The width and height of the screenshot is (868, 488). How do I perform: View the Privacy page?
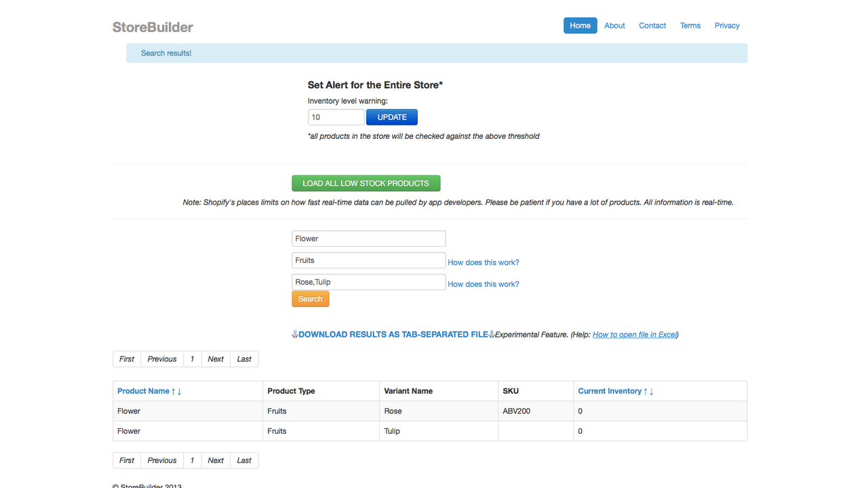click(x=726, y=25)
